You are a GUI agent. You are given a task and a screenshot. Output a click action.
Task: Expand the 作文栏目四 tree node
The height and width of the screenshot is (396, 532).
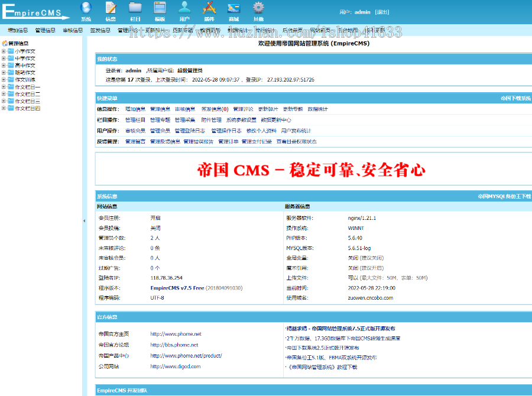(4, 108)
